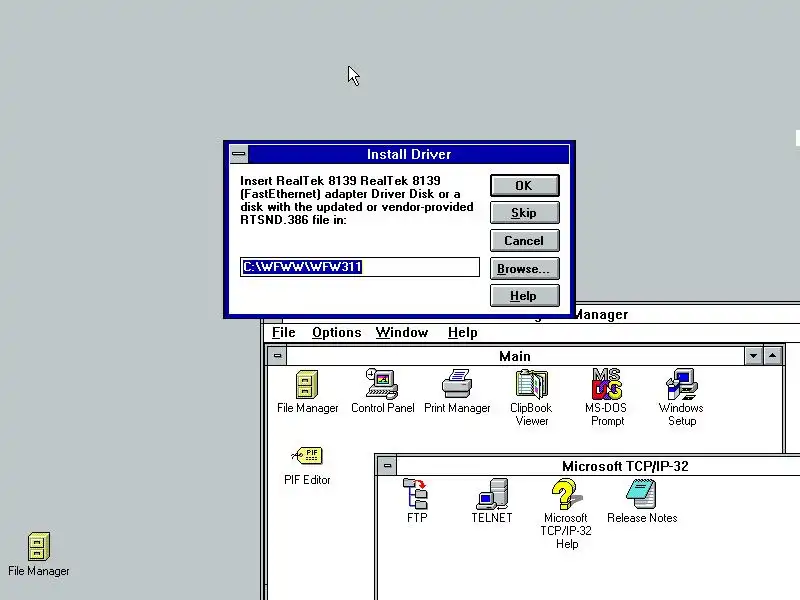Image resolution: width=800 pixels, height=600 pixels.
Task: Click the Microsoft TCP/IP-32 title bar
Action: click(598, 466)
